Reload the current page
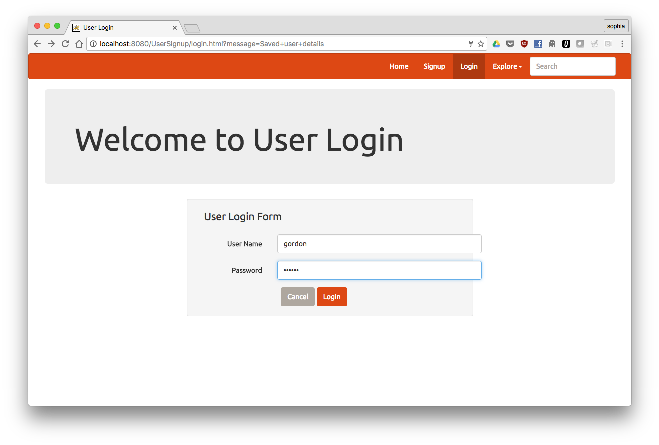659x445 pixels. [x=65, y=44]
